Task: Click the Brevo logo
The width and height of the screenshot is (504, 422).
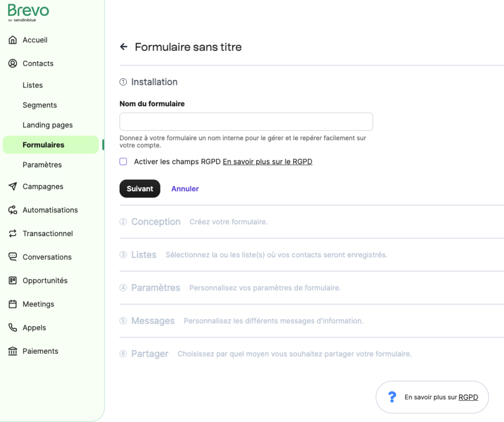Action: [28, 12]
